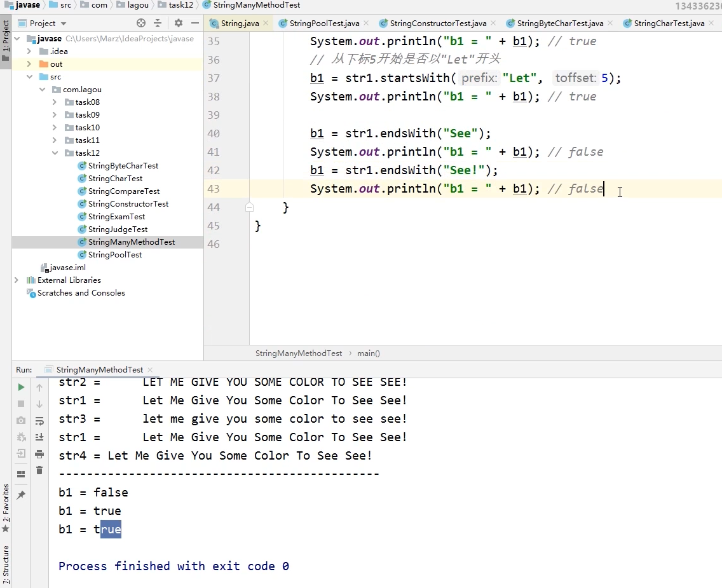Image resolution: width=722 pixels, height=588 pixels.
Task: Collapse the src folder
Action: [x=29, y=76]
